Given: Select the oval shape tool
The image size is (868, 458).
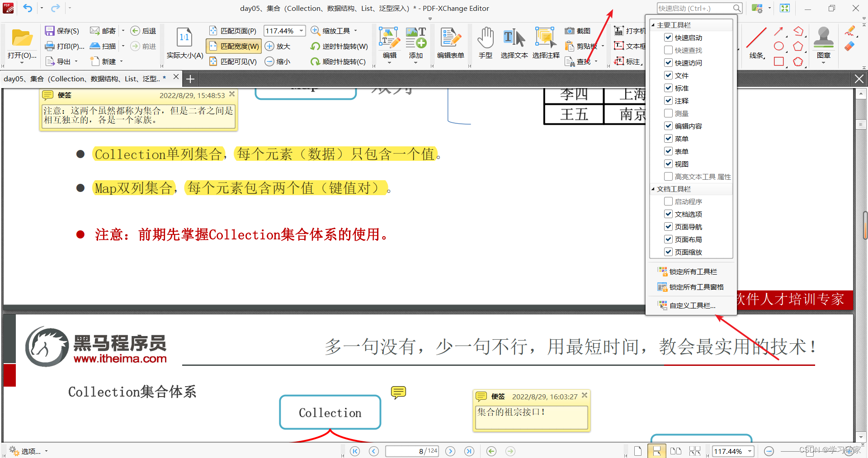Looking at the screenshot, I should pyautogui.click(x=778, y=46).
